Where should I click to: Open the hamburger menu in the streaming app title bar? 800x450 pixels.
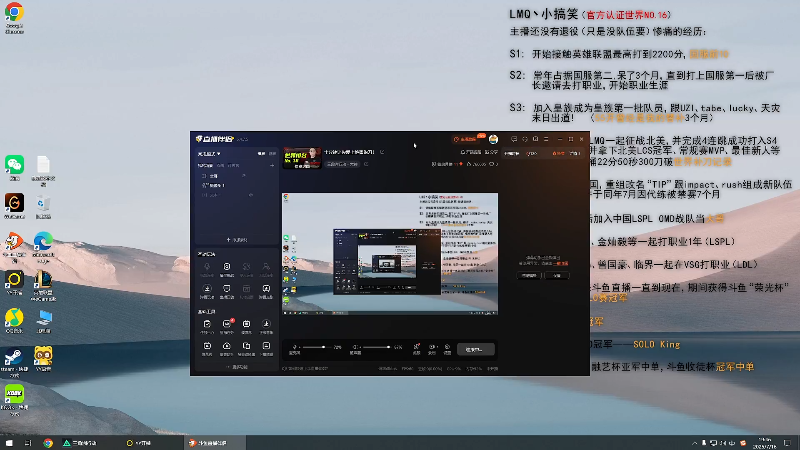click(x=546, y=139)
